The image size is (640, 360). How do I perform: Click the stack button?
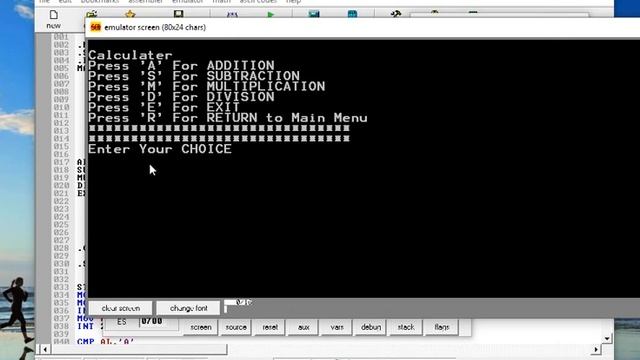coord(406,327)
